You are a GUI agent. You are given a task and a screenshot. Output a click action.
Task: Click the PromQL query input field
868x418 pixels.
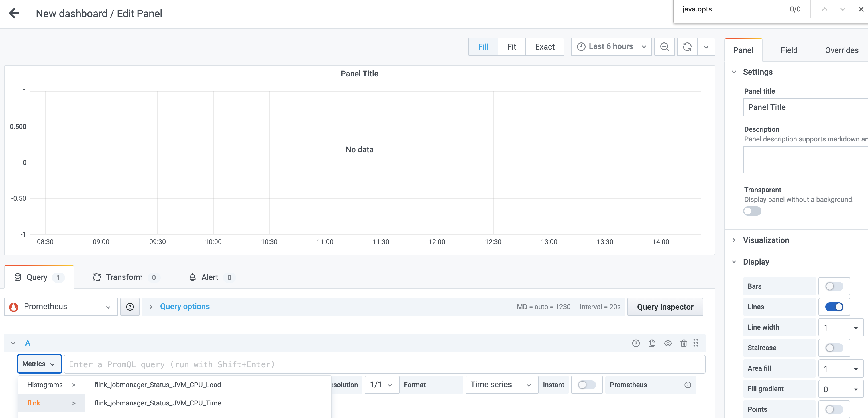[384, 364]
